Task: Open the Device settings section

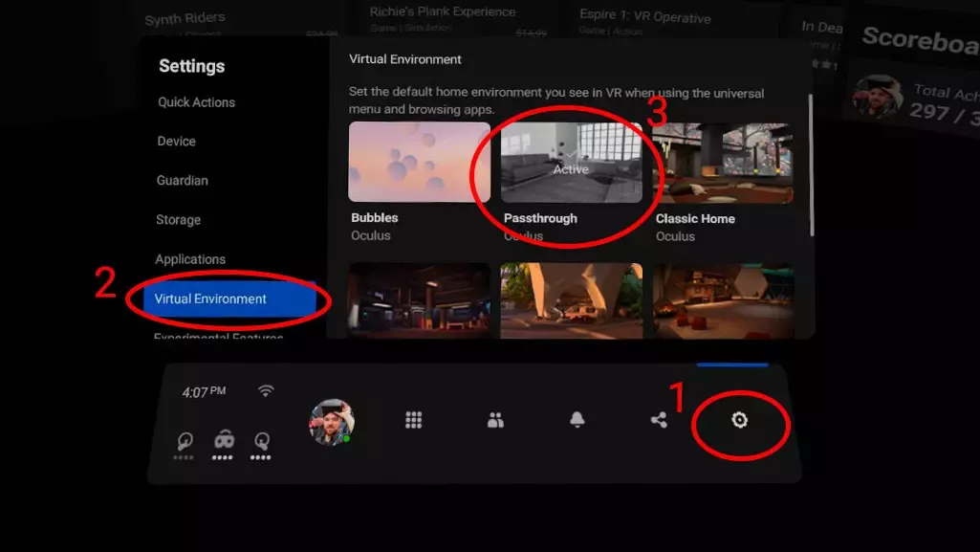Action: 176,142
